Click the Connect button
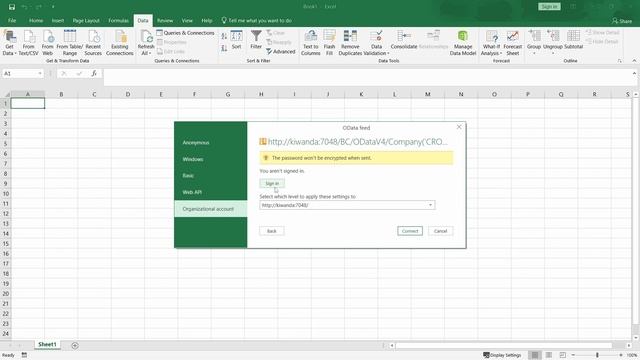This screenshot has height=360, width=640. [x=410, y=231]
